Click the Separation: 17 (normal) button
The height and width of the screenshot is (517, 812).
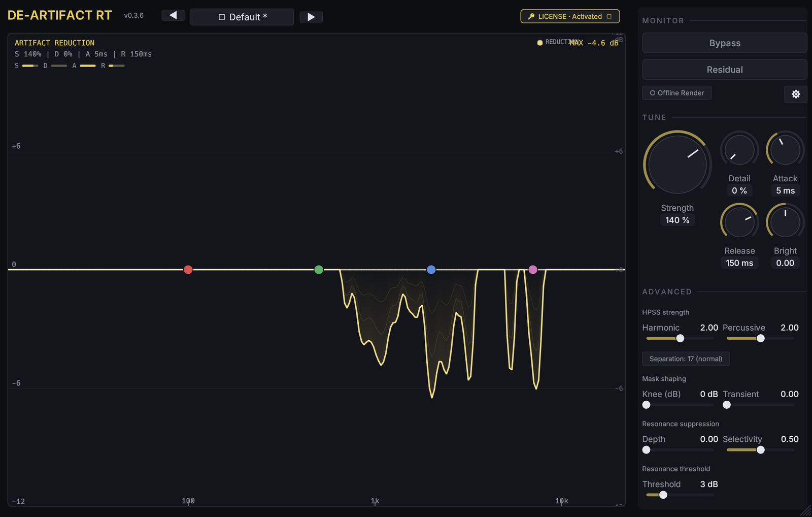click(x=686, y=359)
